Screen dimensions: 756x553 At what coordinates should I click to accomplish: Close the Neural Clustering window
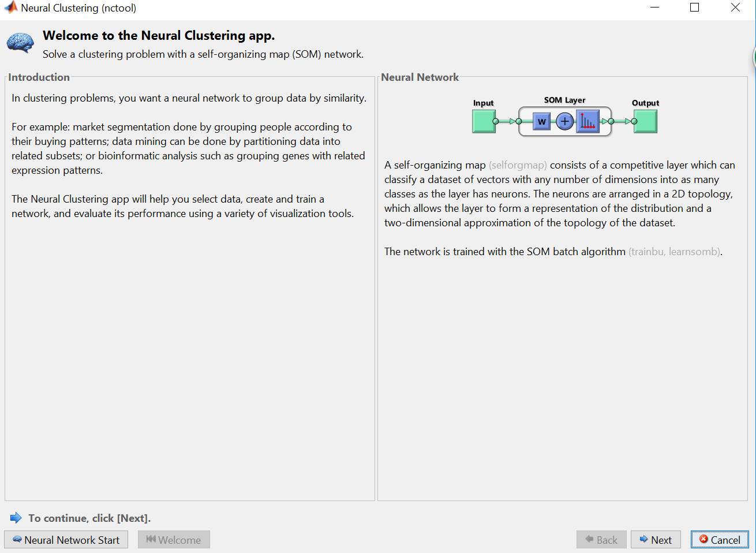point(735,8)
